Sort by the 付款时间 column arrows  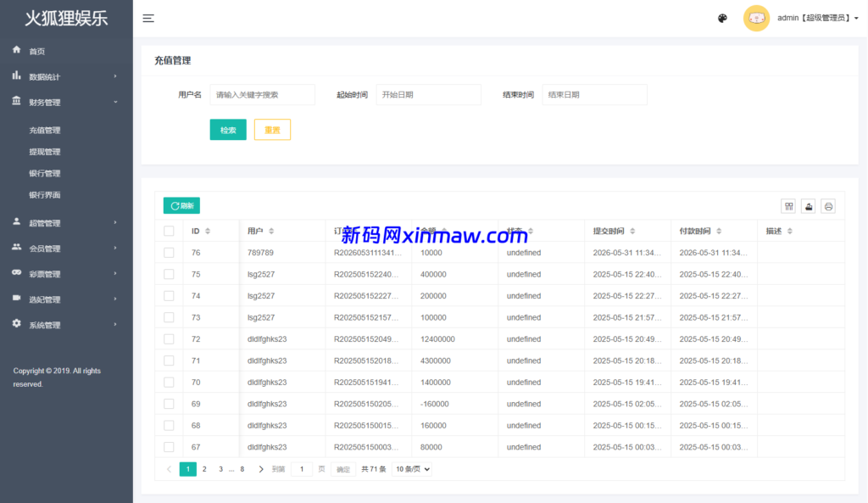pos(719,231)
